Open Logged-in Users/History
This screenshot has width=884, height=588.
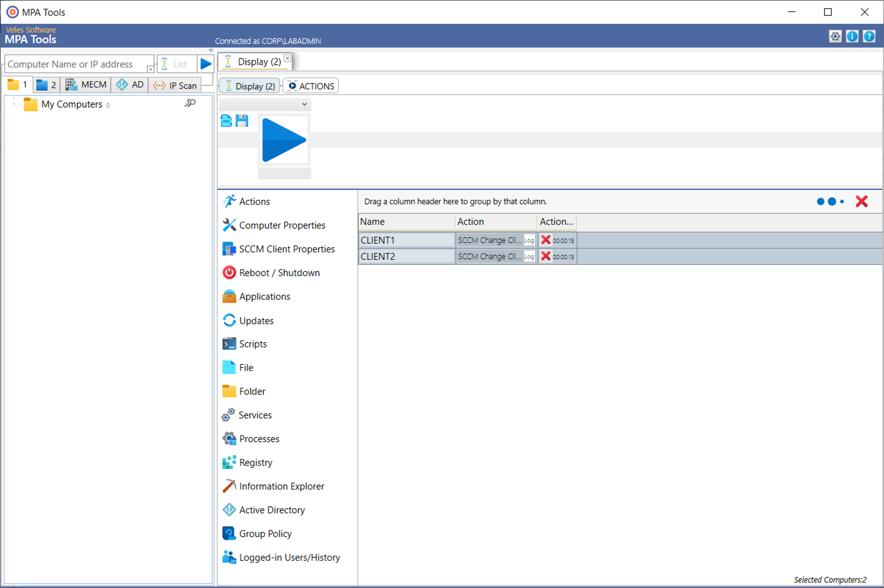coord(281,557)
